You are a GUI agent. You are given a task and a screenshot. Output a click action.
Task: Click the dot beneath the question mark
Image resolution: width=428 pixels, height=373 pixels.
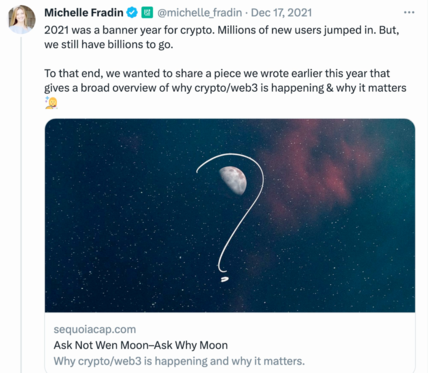click(224, 279)
